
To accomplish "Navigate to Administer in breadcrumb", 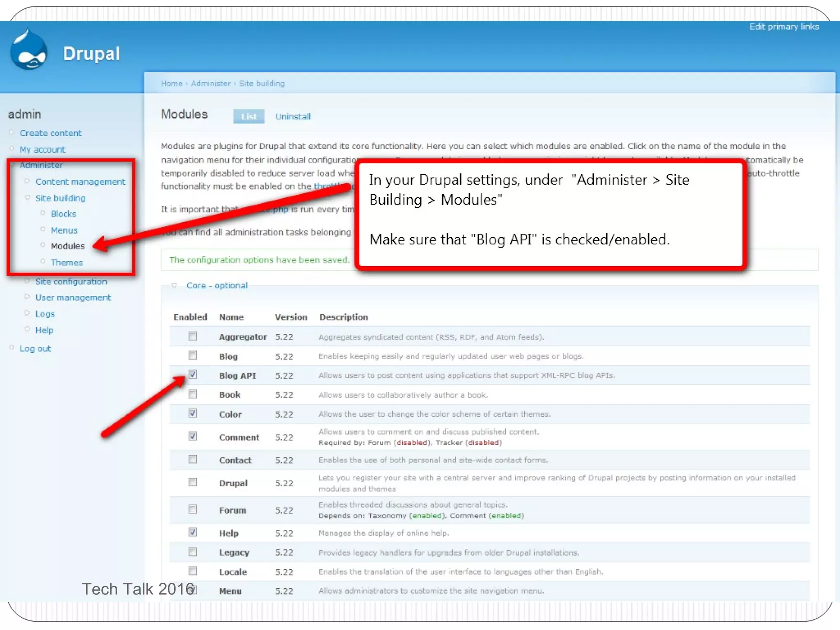I will pos(210,83).
